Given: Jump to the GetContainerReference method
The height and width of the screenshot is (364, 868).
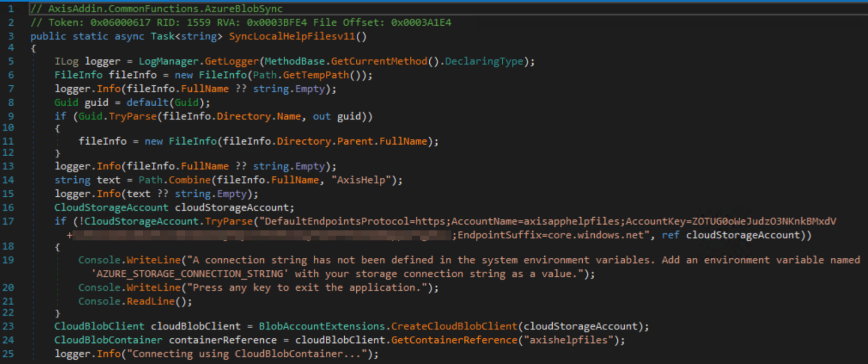Looking at the screenshot, I should point(454,340).
